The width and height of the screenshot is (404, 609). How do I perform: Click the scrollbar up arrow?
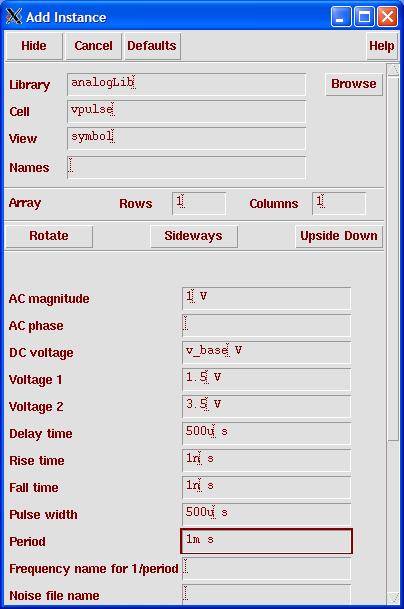[394, 71]
